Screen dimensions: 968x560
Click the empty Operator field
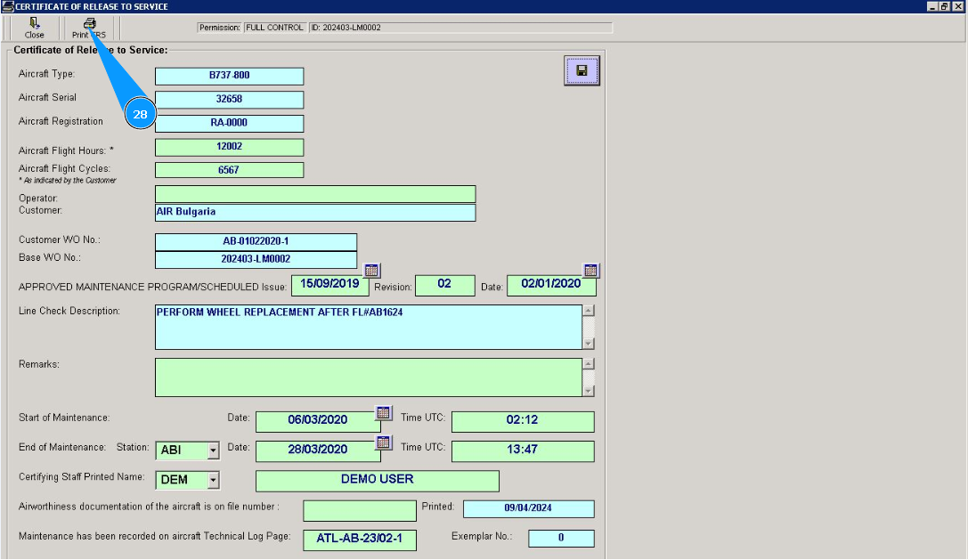click(314, 194)
